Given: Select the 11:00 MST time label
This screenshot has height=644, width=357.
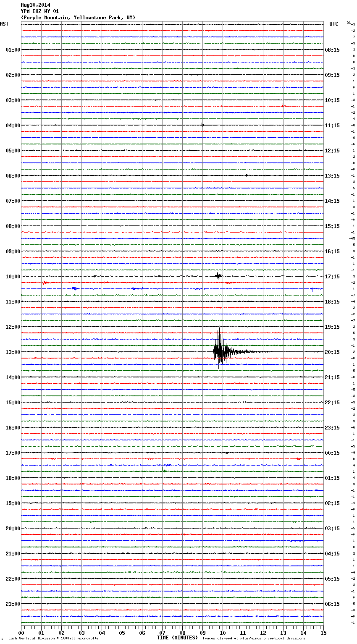Looking at the screenshot, I should (x=13, y=302).
